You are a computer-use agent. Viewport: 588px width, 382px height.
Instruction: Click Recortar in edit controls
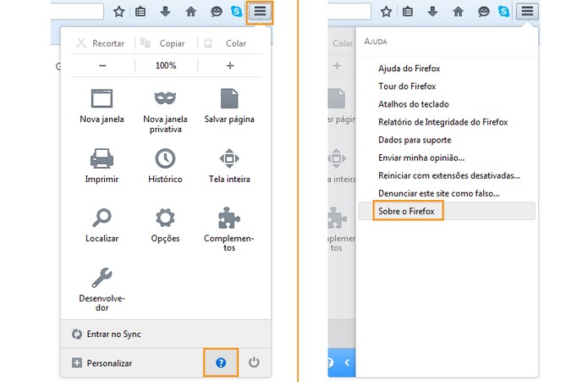[x=101, y=43]
